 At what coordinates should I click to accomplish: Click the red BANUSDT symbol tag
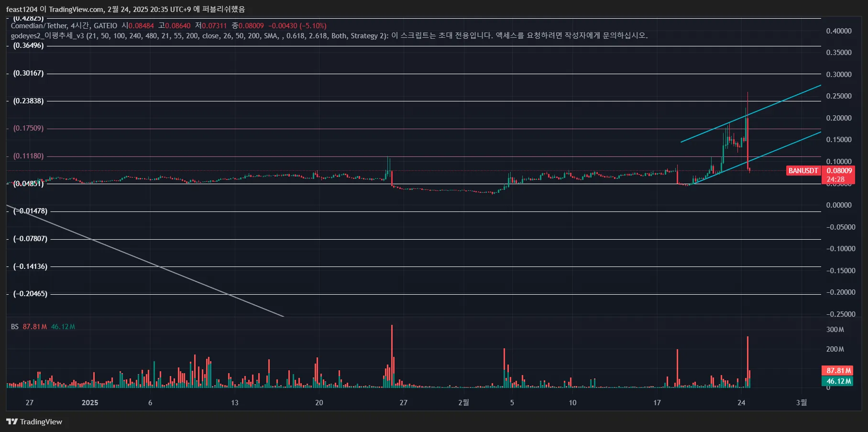803,170
